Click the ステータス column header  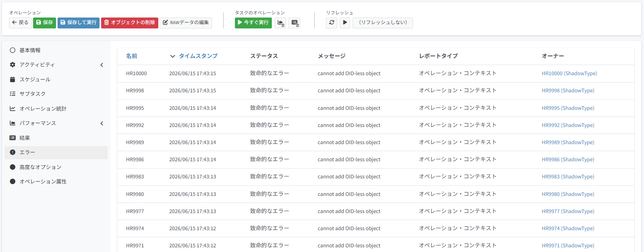(264, 56)
